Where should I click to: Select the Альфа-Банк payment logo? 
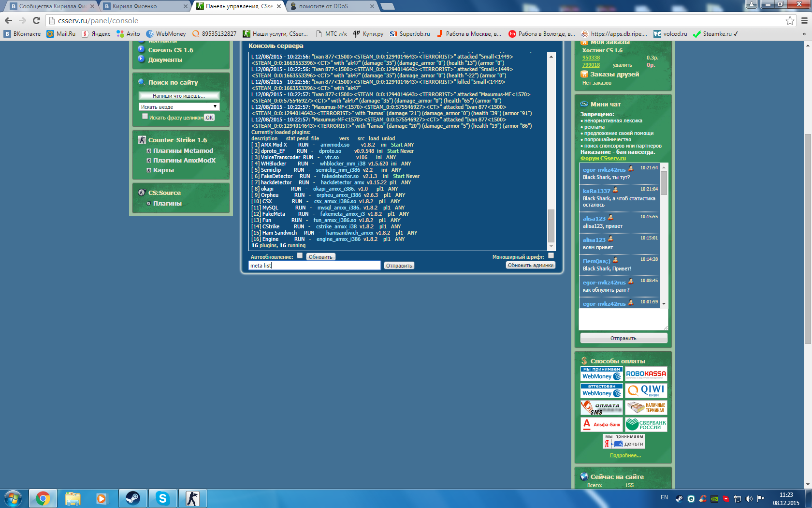[602, 424]
